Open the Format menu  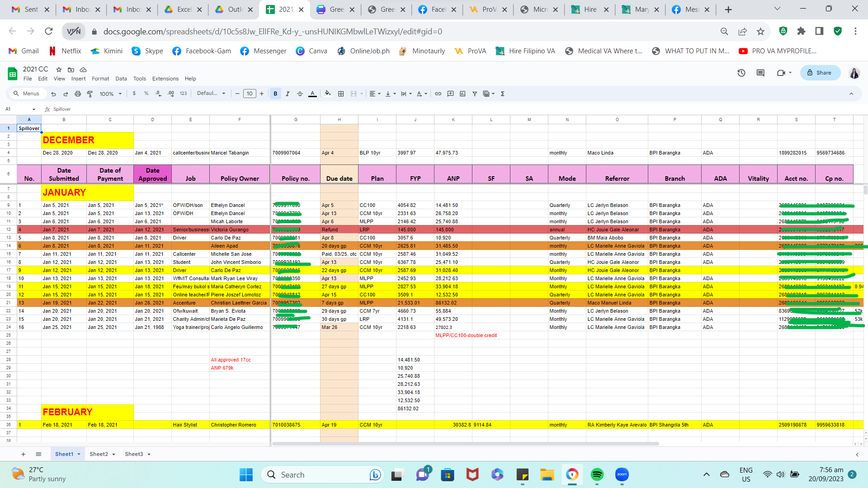pyautogui.click(x=100, y=79)
